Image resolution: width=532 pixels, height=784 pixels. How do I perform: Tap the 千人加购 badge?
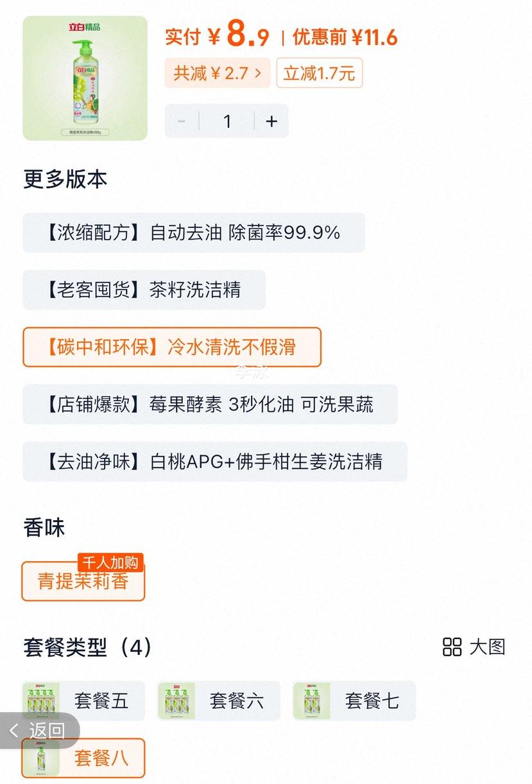tap(110, 563)
